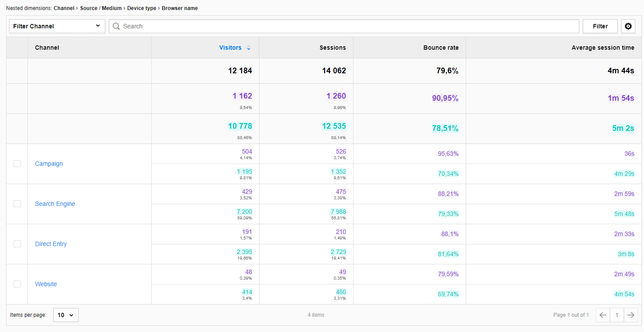This screenshot has height=332, width=644.
Task: Click the search magnifier icon
Action: point(116,26)
